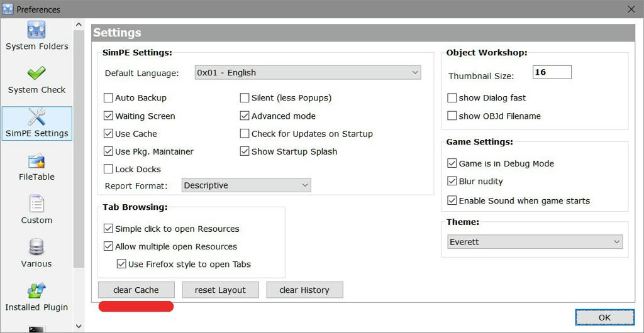644x333 pixels.
Task: Open the Installed Plugin icon
Action: [36, 292]
